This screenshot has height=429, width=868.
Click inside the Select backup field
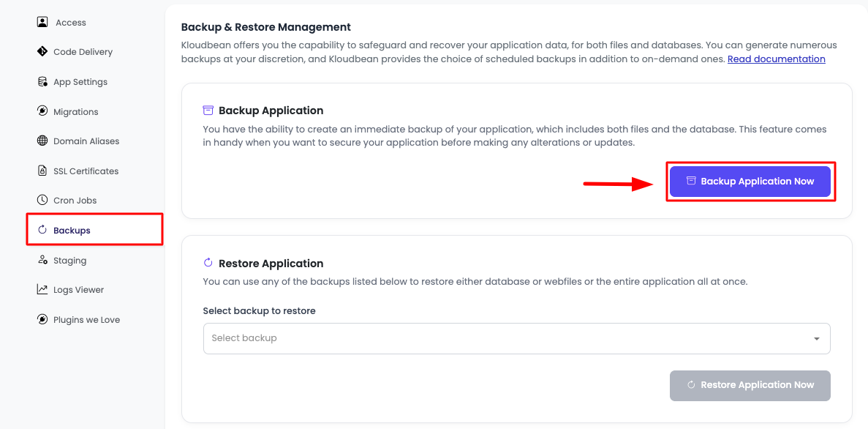click(439, 338)
